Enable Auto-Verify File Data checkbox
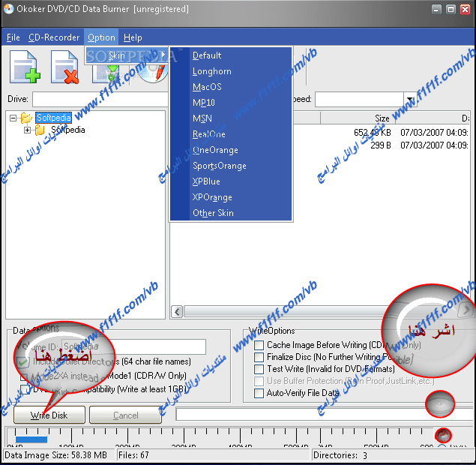The width and height of the screenshot is (476, 465). [259, 393]
